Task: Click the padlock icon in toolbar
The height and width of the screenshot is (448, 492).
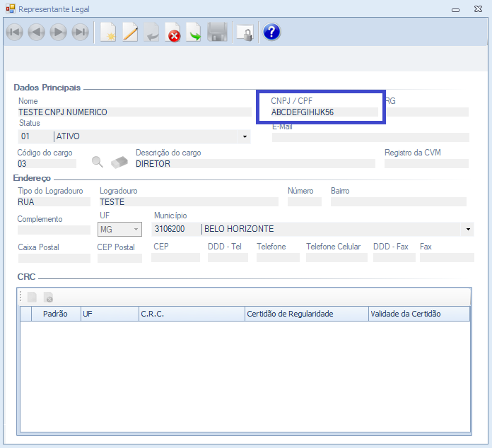Action: 245,33
